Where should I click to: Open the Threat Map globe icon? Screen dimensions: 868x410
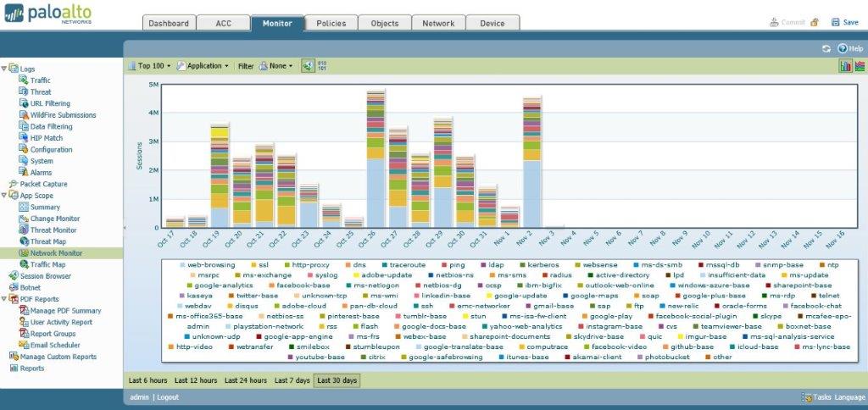24,241
